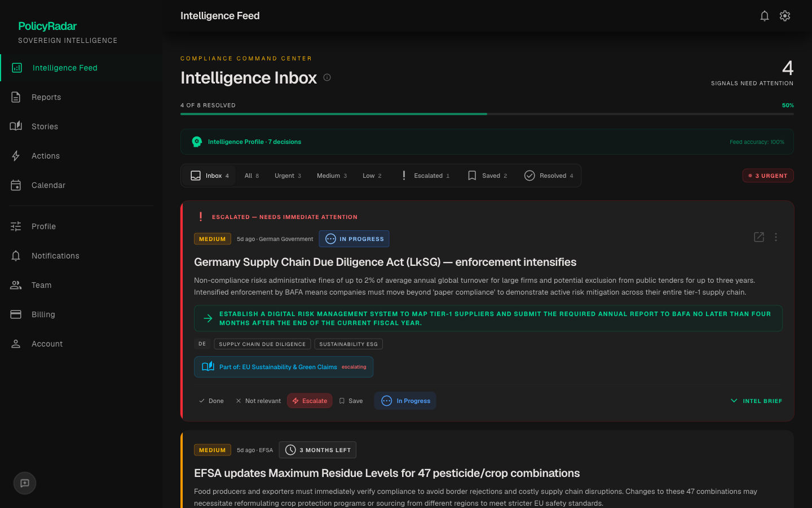The height and width of the screenshot is (508, 812).
Task: Select the Resolved tab
Action: point(549,175)
